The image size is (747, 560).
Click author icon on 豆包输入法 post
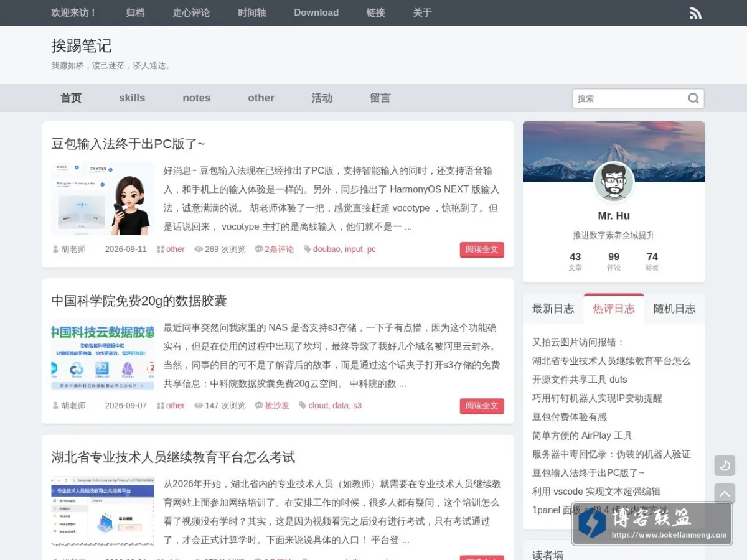point(56,250)
